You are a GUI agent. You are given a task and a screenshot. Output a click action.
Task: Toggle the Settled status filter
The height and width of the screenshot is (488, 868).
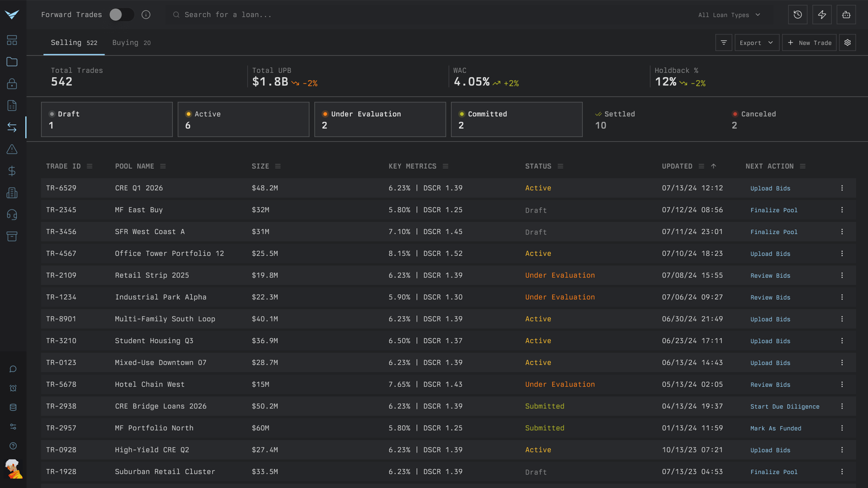point(653,120)
